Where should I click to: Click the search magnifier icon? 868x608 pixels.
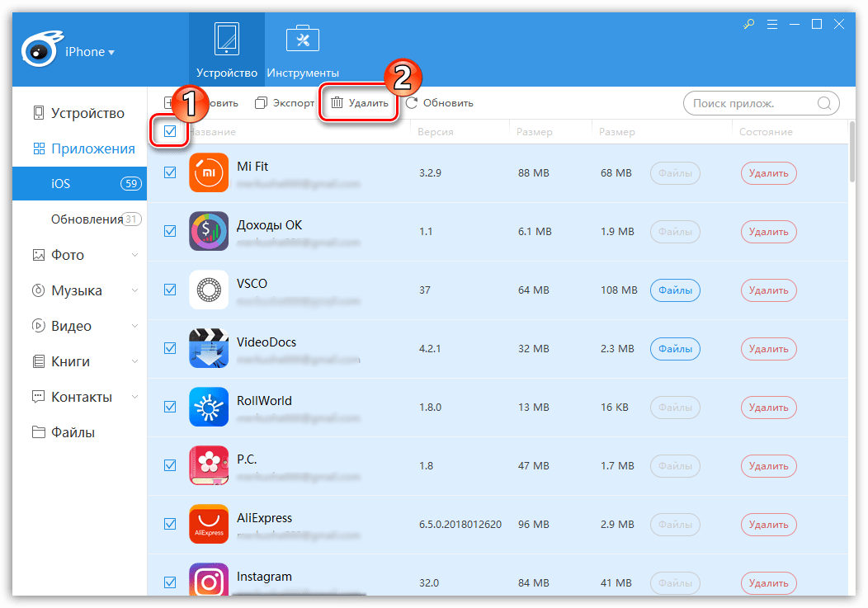pos(824,104)
